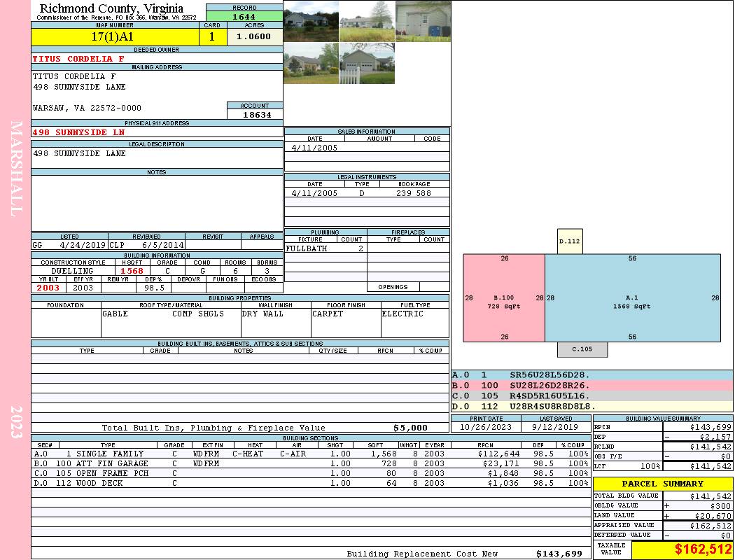Click the taxable value $162,512 cell
The height and width of the screenshot is (560, 735).
[x=682, y=549]
